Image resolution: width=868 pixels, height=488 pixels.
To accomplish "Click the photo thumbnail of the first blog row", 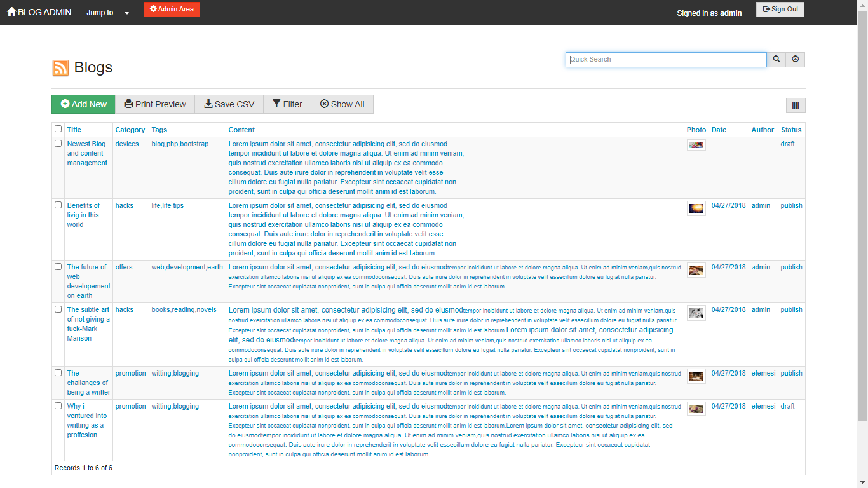I will click(696, 144).
